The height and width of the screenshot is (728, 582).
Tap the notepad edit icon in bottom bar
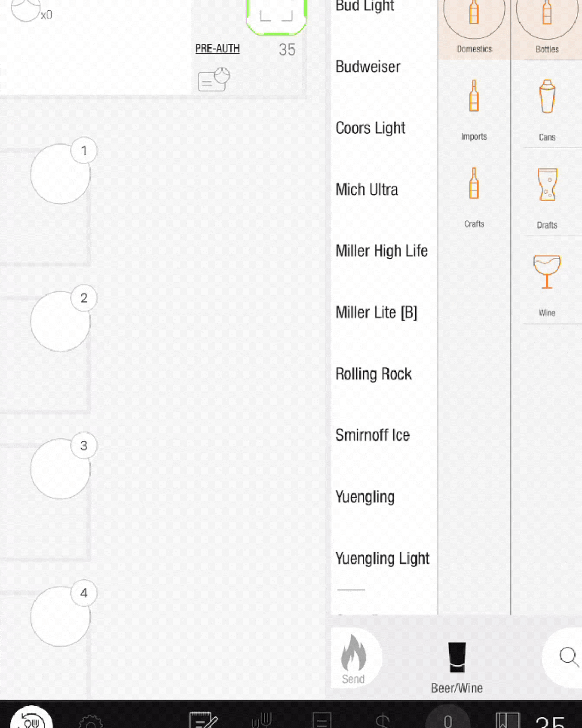[x=203, y=721]
